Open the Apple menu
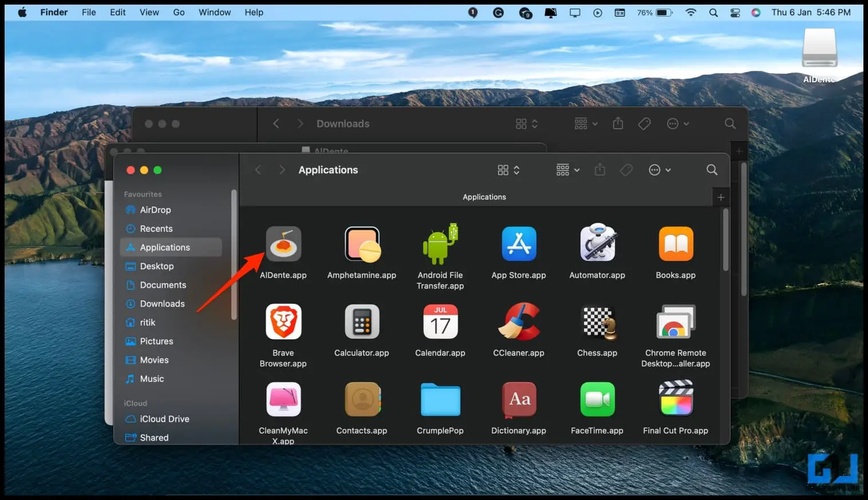This screenshot has height=500, width=868. click(22, 12)
